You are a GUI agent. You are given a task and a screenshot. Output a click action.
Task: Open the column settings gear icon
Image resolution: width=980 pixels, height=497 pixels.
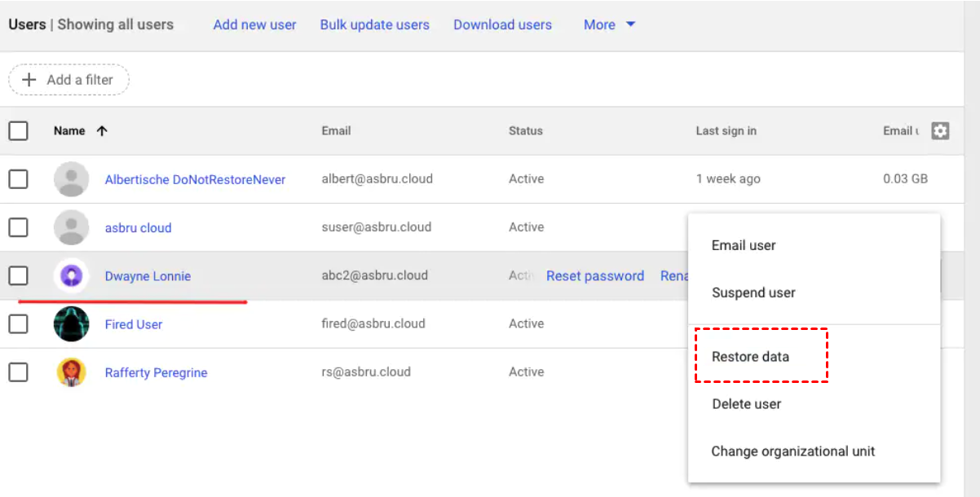click(940, 130)
